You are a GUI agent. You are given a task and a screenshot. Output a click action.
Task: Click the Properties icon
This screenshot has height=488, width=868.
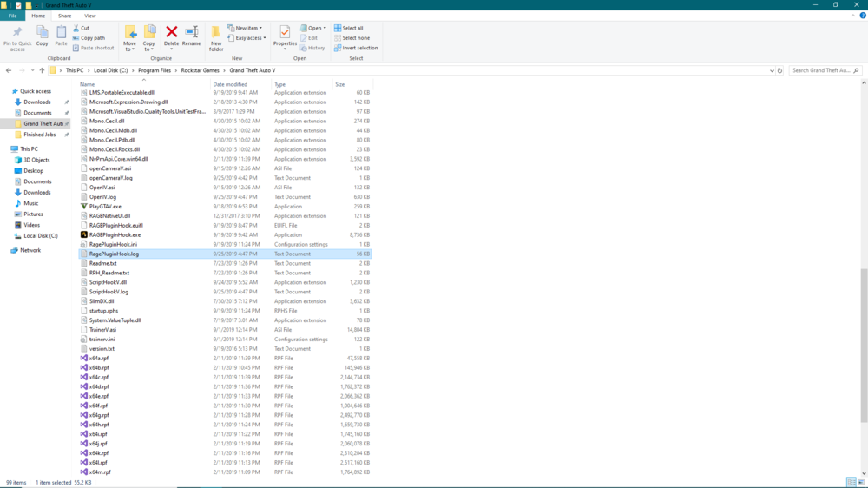tap(285, 32)
